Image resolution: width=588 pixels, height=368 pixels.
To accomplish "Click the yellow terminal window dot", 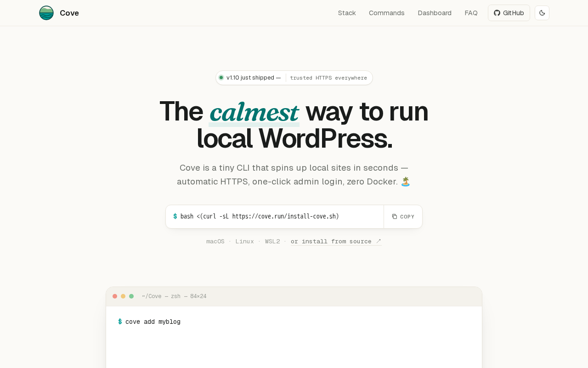I will pos(123,296).
